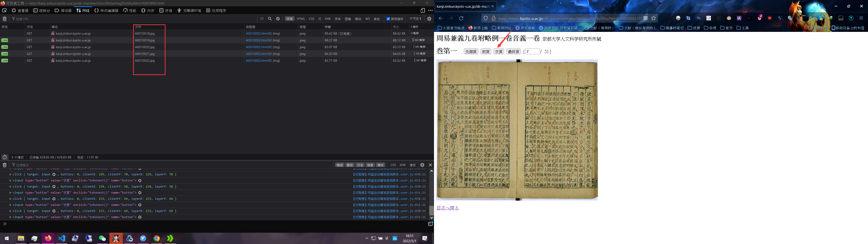Expand the last click log entry
The height and width of the screenshot is (244, 868).
pos(10,211)
